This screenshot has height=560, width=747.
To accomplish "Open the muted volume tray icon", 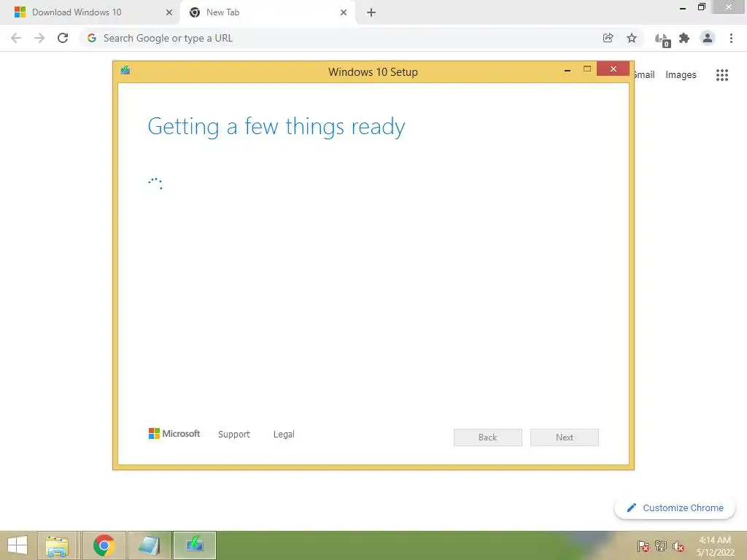I will (678, 546).
